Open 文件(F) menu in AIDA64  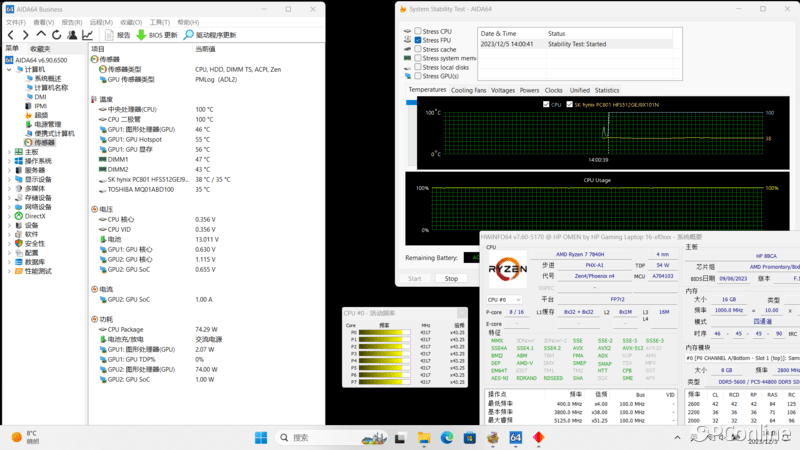[x=16, y=22]
